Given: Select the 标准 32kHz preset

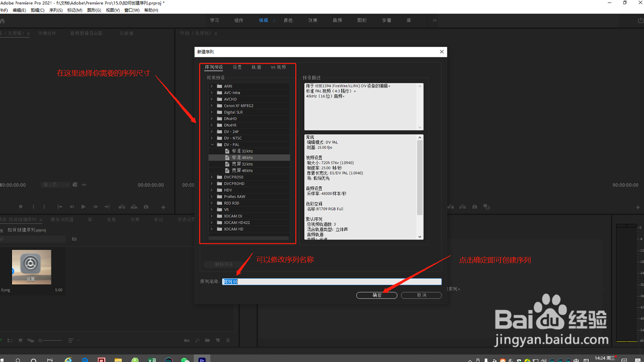Looking at the screenshot, I should click(243, 151).
